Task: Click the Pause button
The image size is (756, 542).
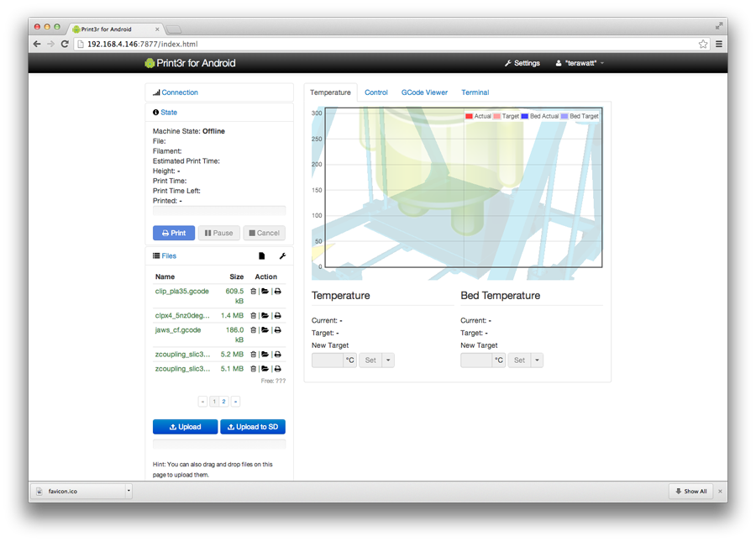Action: (x=219, y=233)
